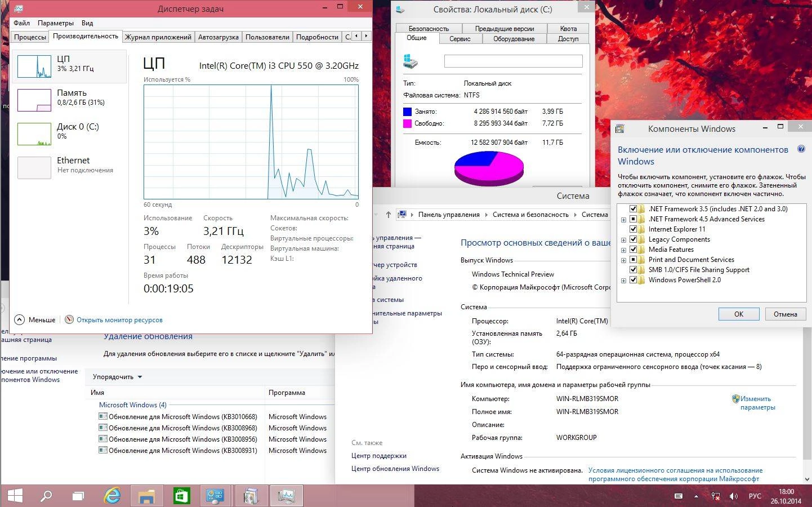Open the Вид menu in Task Manager
This screenshot has height=507, width=812.
[x=87, y=23]
